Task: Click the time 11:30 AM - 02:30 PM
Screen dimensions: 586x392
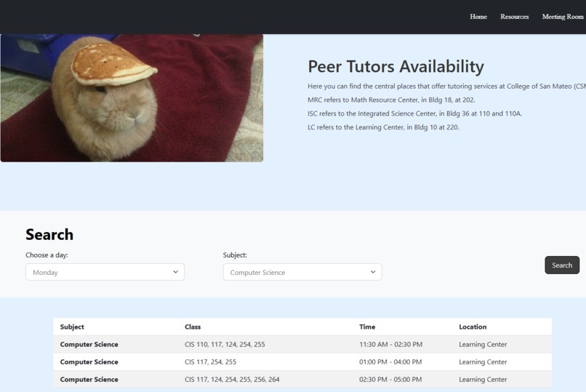Action: point(390,344)
